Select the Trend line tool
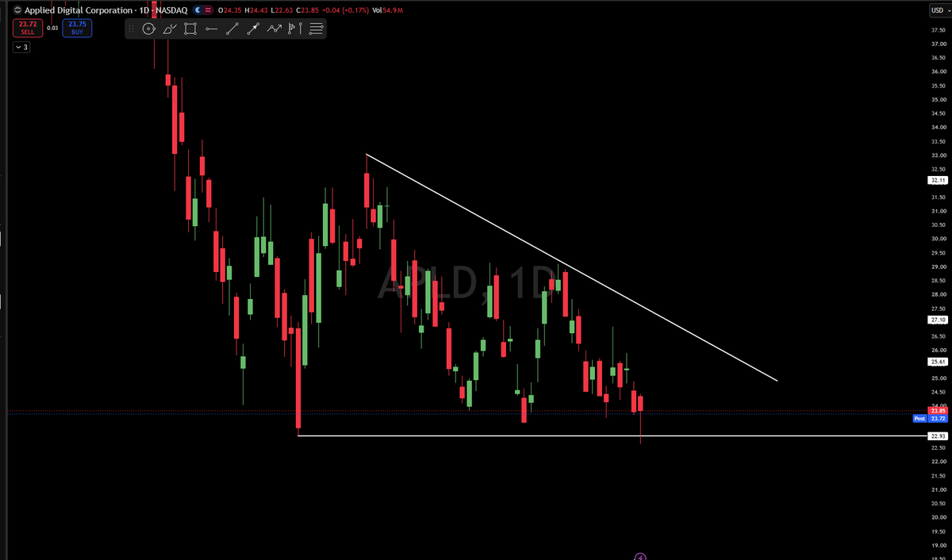The height and width of the screenshot is (560, 952). (232, 29)
